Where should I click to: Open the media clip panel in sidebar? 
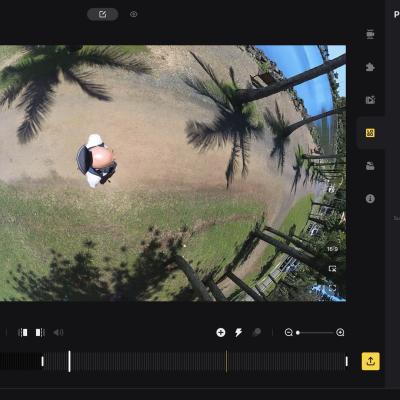coord(370,100)
